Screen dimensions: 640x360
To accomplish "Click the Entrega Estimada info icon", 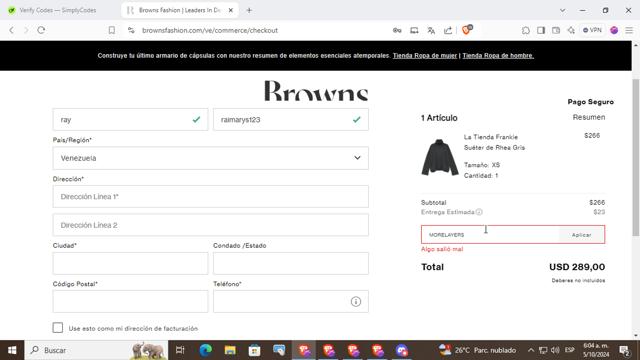I will click(x=479, y=212).
